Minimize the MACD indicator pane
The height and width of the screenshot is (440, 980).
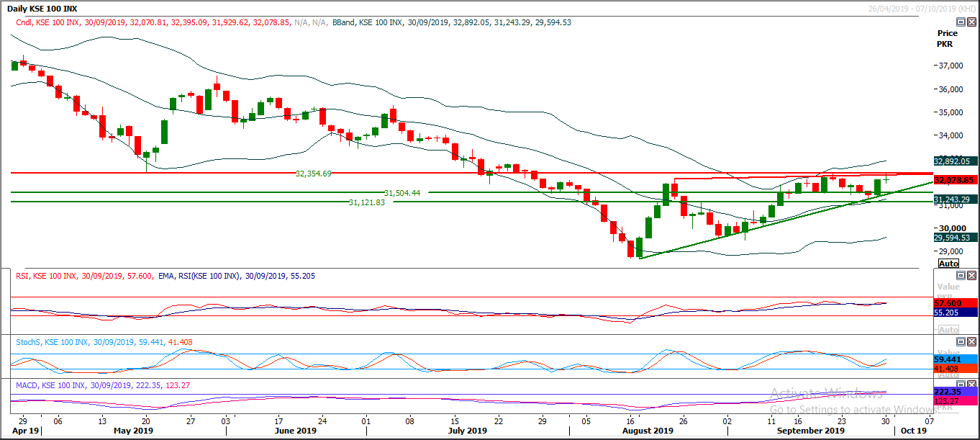[961, 383]
